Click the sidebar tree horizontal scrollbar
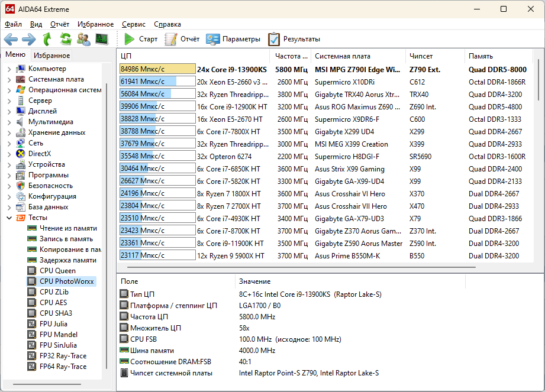This screenshot has width=545, height=392. [47, 384]
